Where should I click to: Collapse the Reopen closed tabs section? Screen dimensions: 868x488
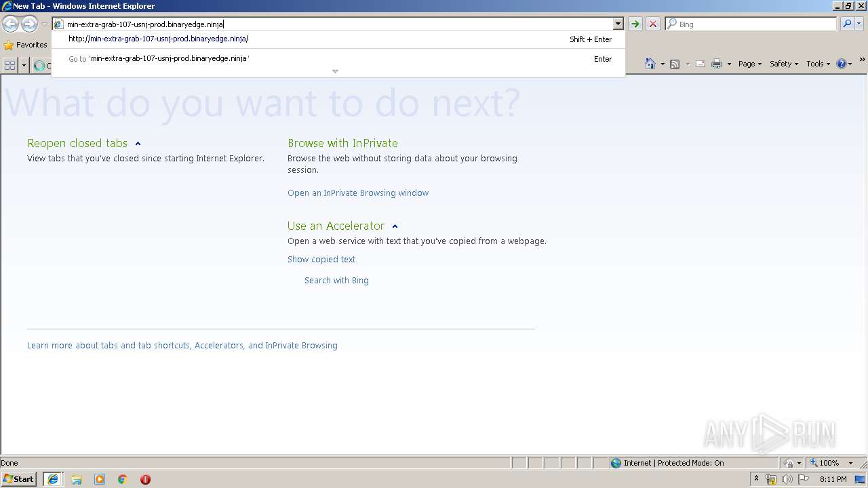coord(138,144)
